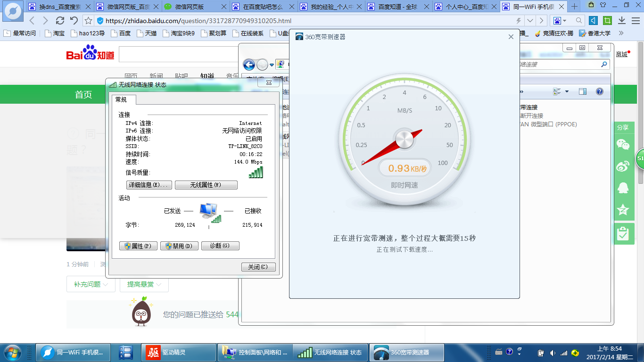The width and height of the screenshot is (644, 362).
Task: Click the battery power tray icon
Action: click(541, 353)
